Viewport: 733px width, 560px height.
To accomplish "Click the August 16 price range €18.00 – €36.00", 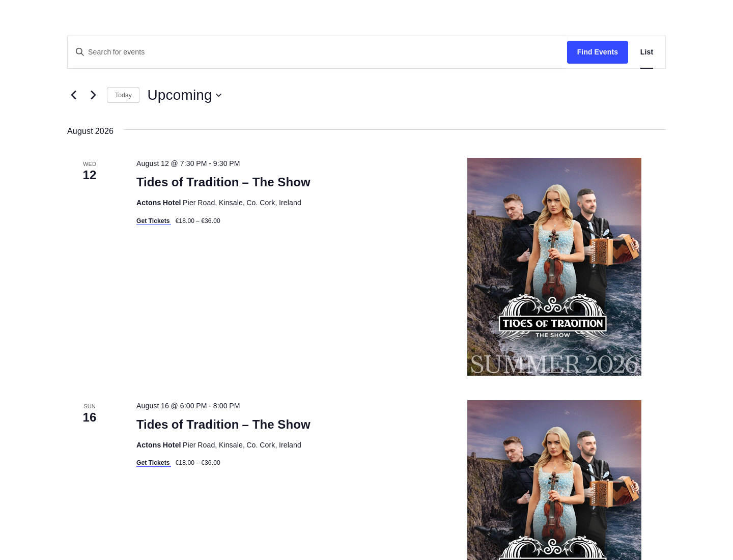I will (x=198, y=463).
